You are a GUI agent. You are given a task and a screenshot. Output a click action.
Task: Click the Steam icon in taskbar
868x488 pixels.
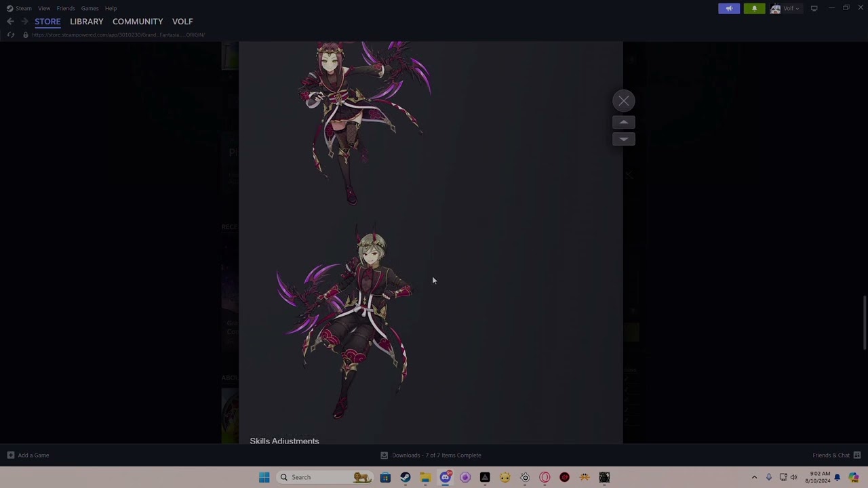pyautogui.click(x=406, y=477)
